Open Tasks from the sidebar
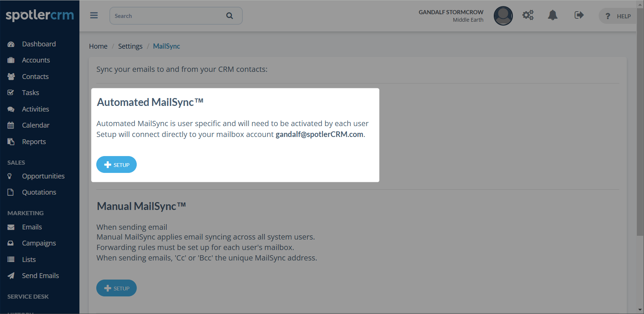 [x=30, y=93]
